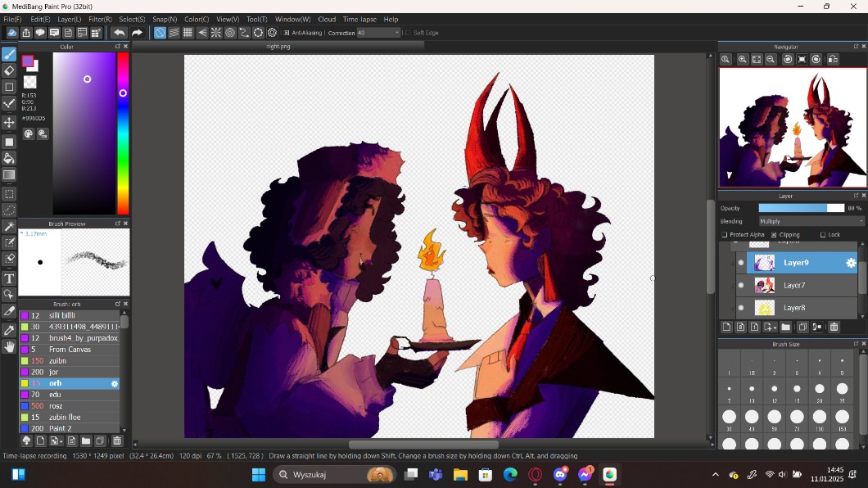
Task: Enable the Protect Alpha checkbox
Action: (x=725, y=235)
